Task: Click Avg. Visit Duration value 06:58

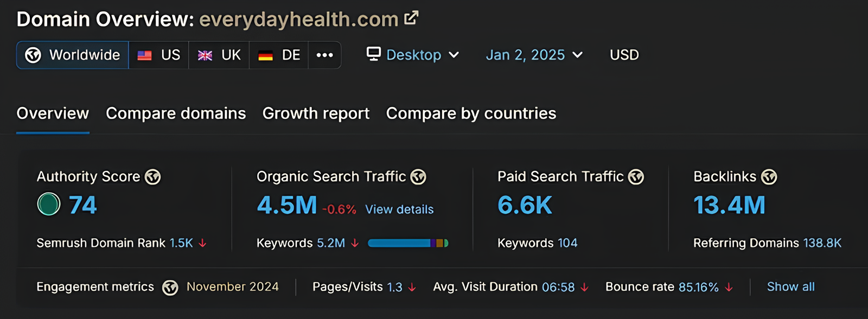Action: coord(558,287)
